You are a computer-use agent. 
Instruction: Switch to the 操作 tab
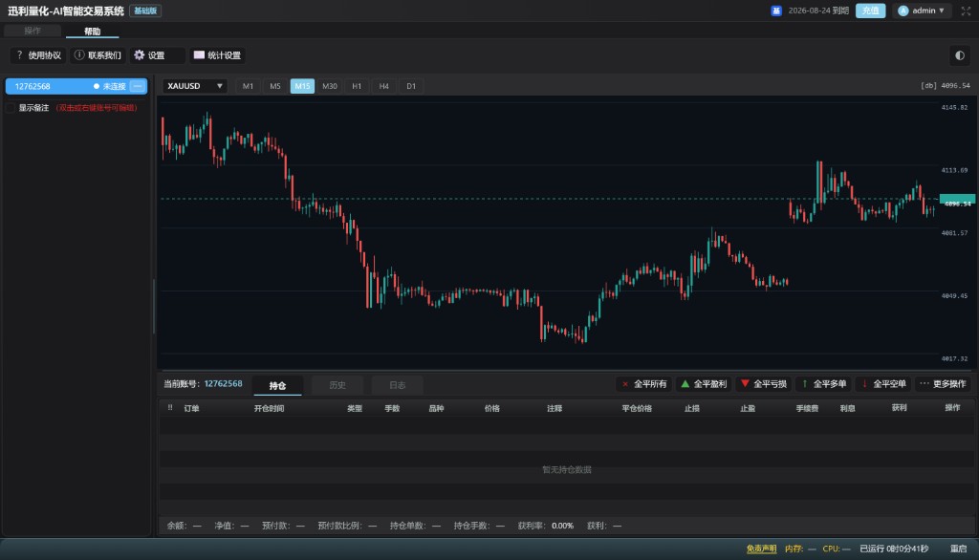[33, 31]
